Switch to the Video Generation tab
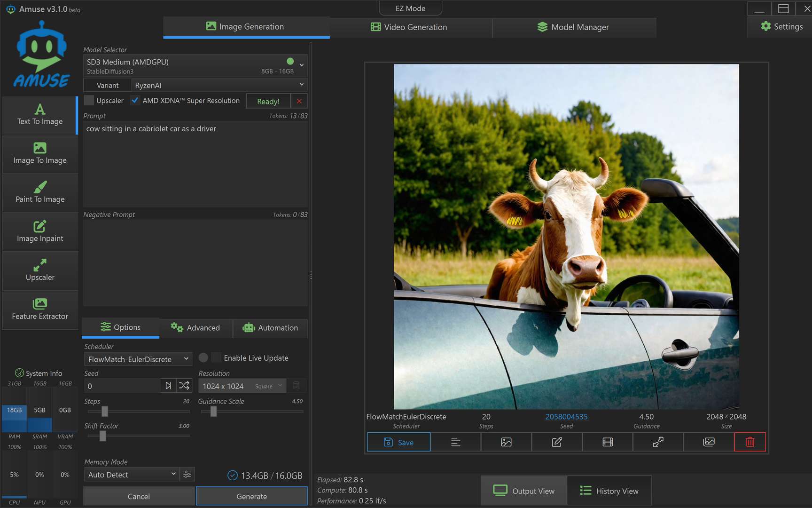Image resolution: width=812 pixels, height=508 pixels. (x=409, y=27)
